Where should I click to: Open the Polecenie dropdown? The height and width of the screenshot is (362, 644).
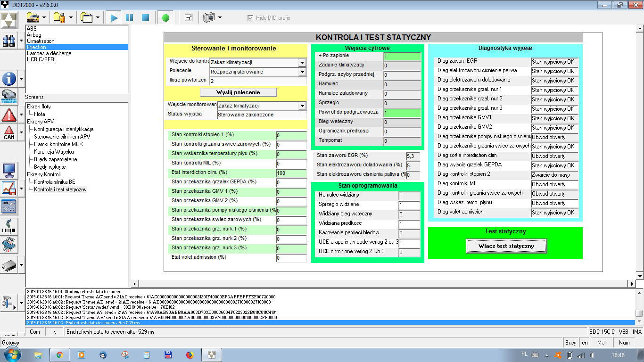pos(302,72)
